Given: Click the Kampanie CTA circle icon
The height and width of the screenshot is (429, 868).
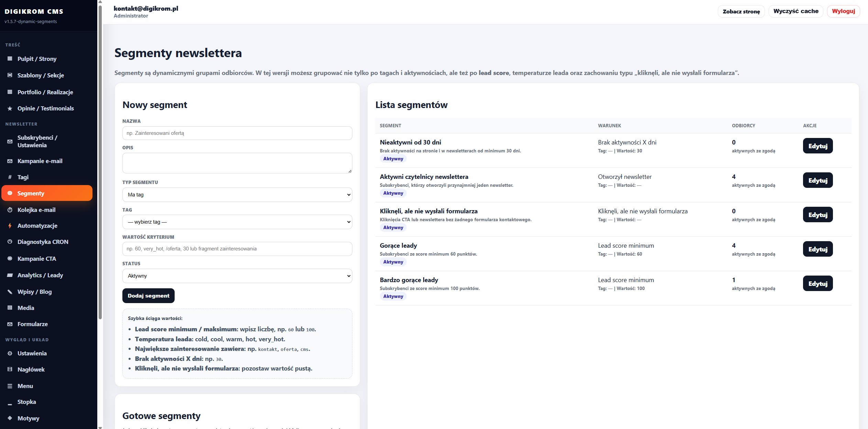Looking at the screenshot, I should click(x=10, y=259).
